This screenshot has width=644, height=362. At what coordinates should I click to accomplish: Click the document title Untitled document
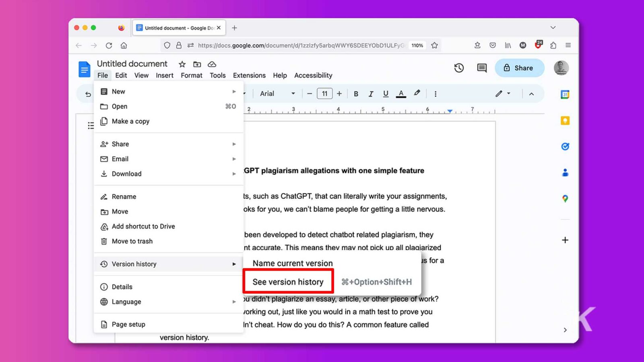tap(132, 64)
